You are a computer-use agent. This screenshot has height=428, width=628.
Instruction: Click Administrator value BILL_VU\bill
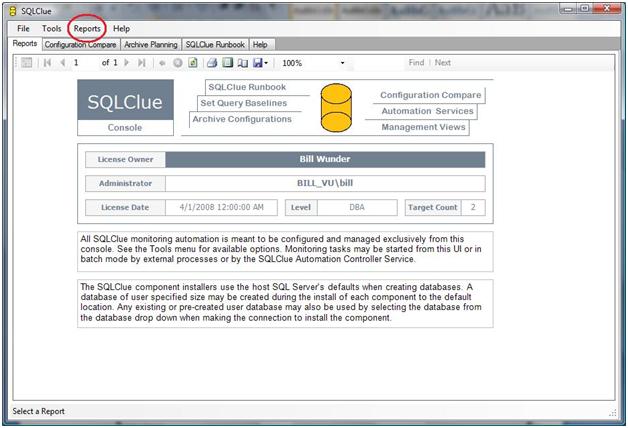325,183
